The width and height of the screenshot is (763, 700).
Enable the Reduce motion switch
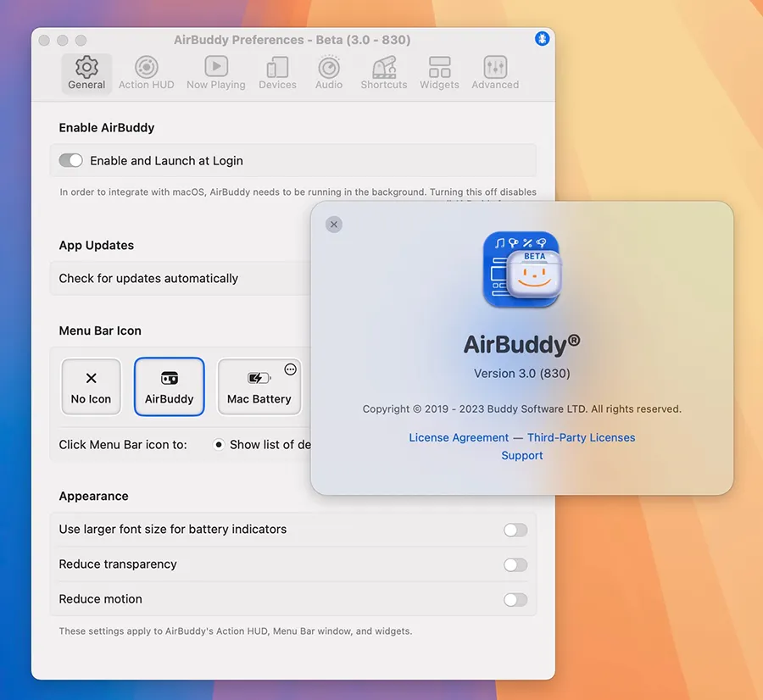tap(515, 599)
